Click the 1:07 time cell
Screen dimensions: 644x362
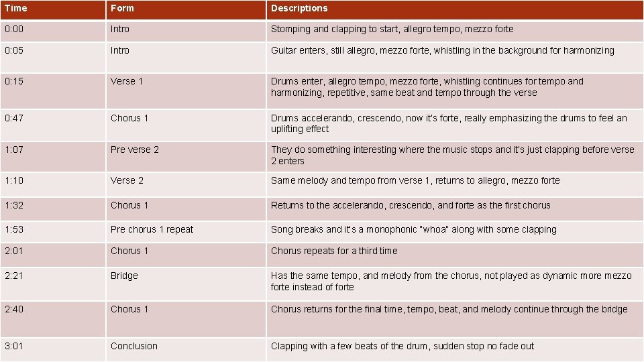point(13,149)
